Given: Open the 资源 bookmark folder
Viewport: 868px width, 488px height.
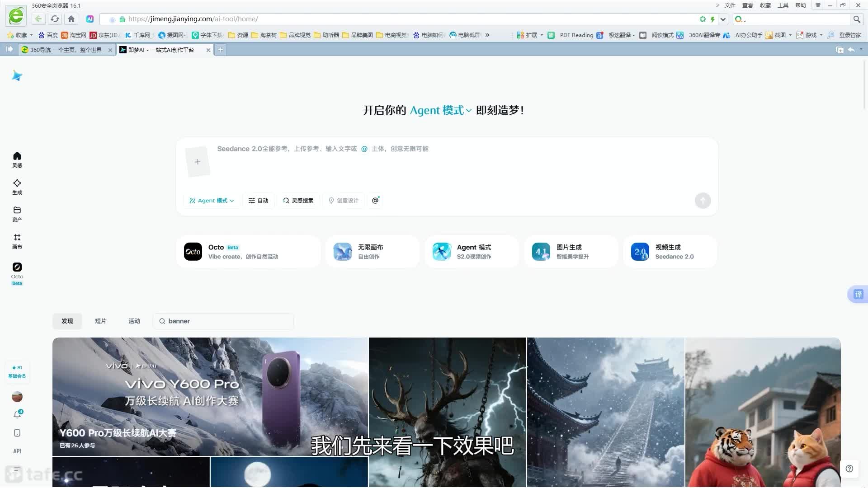Looking at the screenshot, I should 238,35.
